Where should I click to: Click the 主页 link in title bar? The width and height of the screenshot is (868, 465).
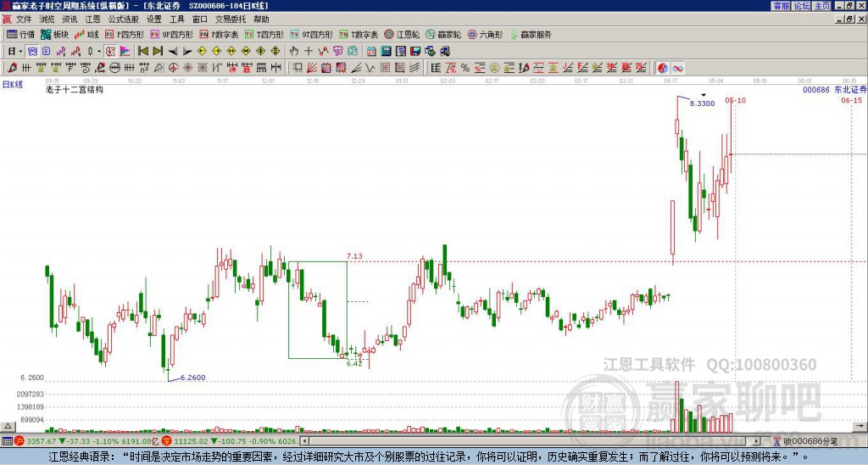pyautogui.click(x=822, y=6)
